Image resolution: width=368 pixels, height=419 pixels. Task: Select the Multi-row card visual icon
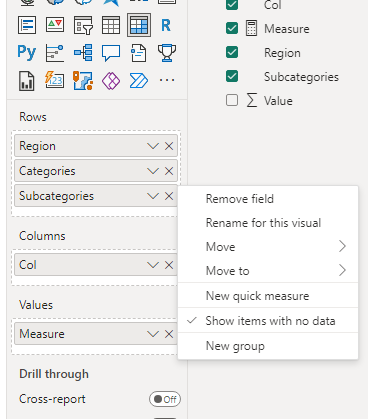pyautogui.click(x=27, y=25)
